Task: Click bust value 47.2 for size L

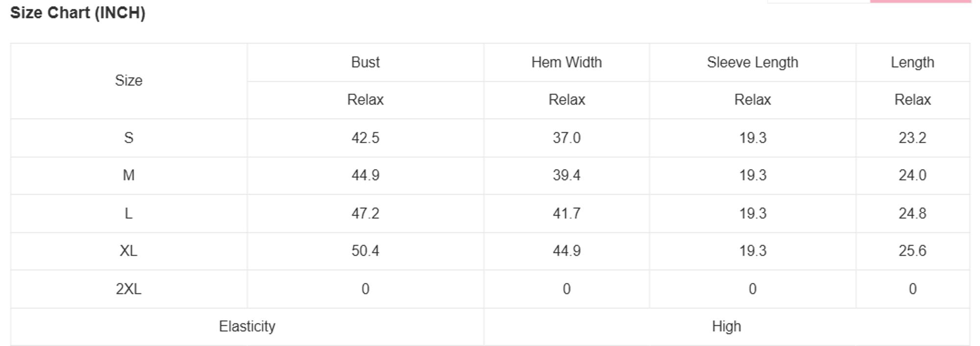Action: (366, 213)
